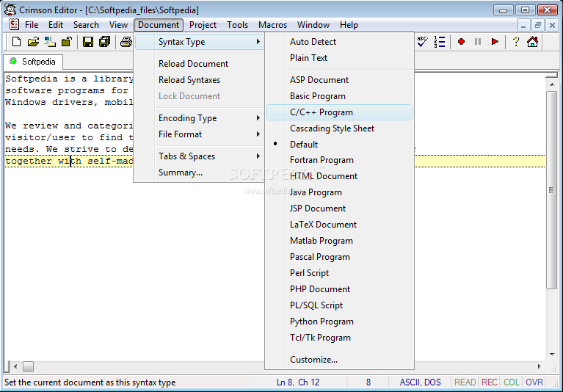The height and width of the screenshot is (392, 563).
Task: Save the document with the floppy icon
Action: 88,42
